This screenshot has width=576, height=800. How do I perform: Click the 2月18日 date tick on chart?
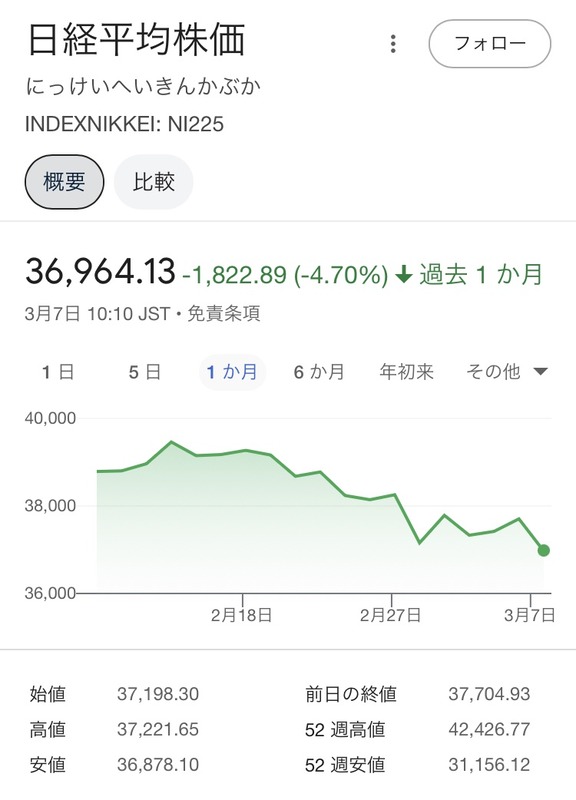pyautogui.click(x=241, y=615)
